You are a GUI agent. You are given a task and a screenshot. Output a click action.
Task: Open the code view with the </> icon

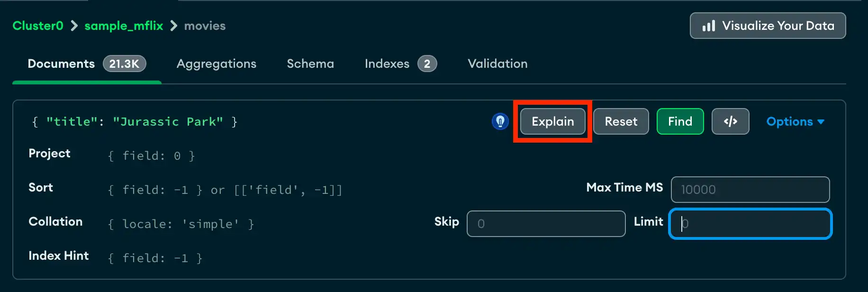(730, 121)
